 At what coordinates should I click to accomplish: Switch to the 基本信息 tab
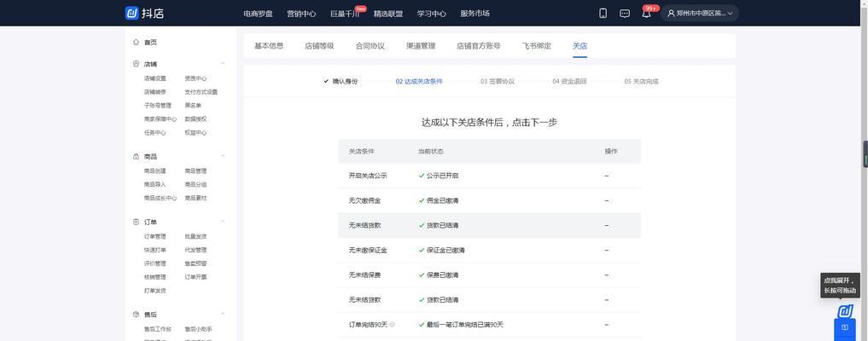tap(269, 46)
